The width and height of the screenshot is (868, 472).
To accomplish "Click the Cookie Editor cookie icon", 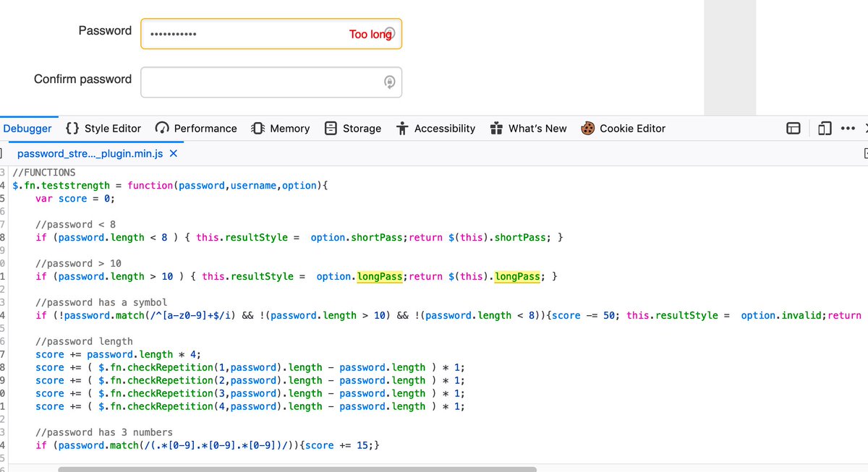I will [x=588, y=128].
